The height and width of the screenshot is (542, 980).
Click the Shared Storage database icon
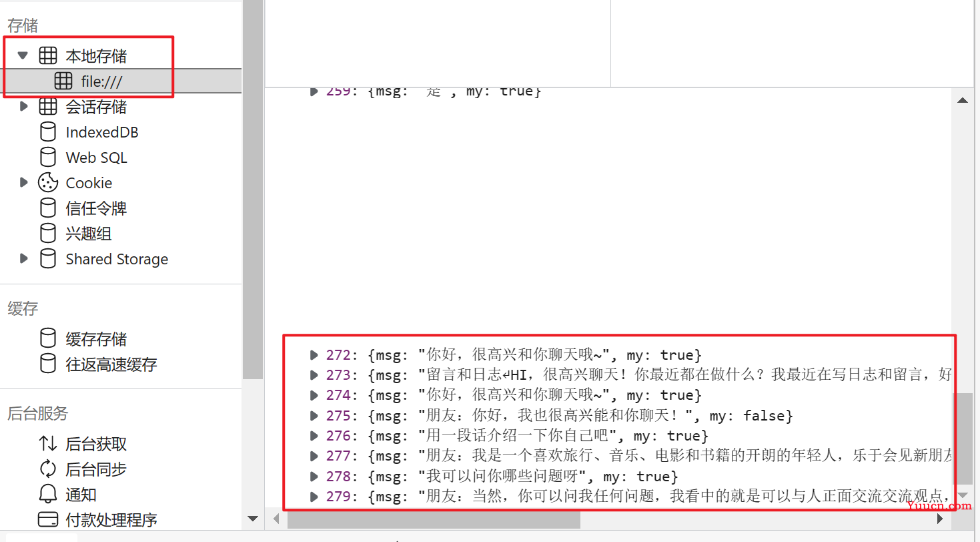pyautogui.click(x=48, y=258)
